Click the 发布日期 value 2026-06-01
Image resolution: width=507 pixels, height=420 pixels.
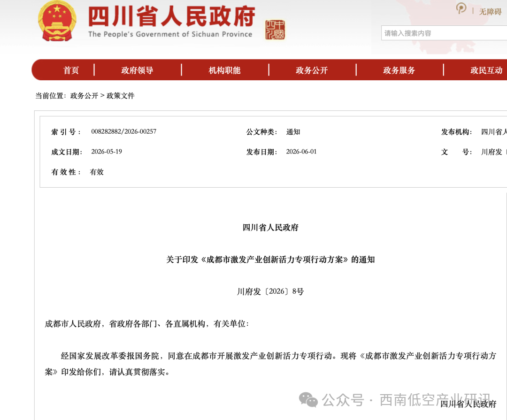tap(301, 152)
